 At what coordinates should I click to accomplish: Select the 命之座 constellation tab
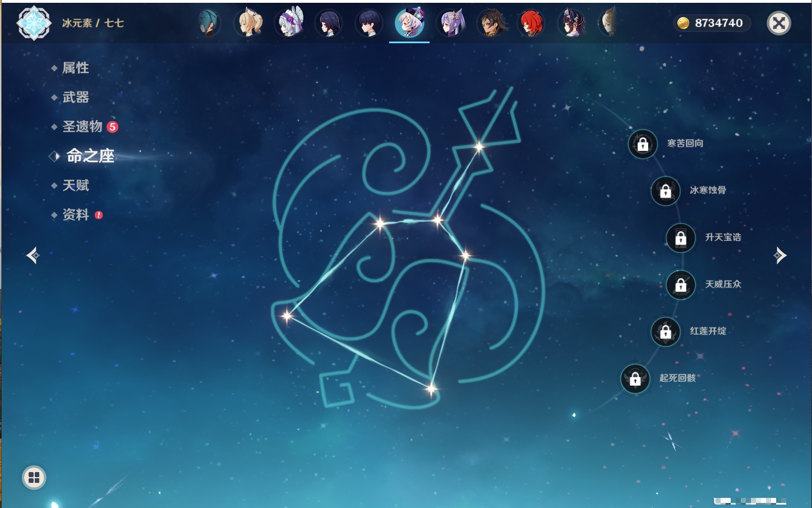[90, 155]
